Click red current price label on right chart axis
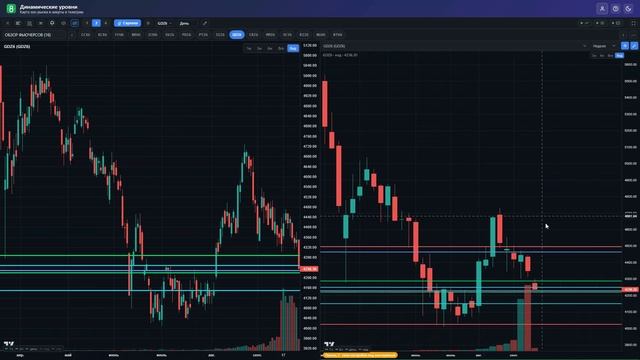Image resolution: width=640 pixels, height=360 pixels. 630,289
